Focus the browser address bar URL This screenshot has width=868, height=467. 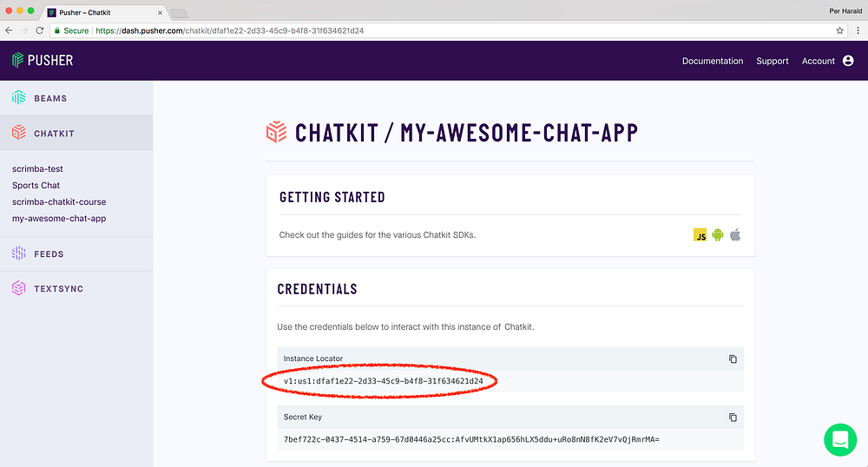coord(230,30)
